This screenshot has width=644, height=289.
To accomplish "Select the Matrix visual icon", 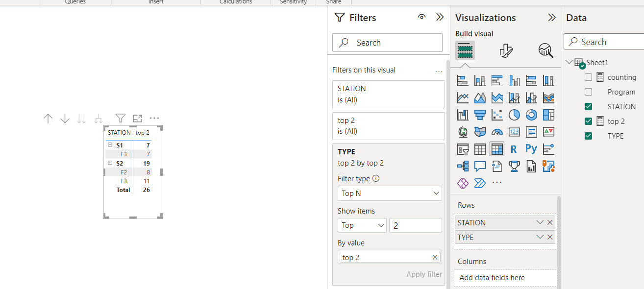I will pyautogui.click(x=497, y=149).
